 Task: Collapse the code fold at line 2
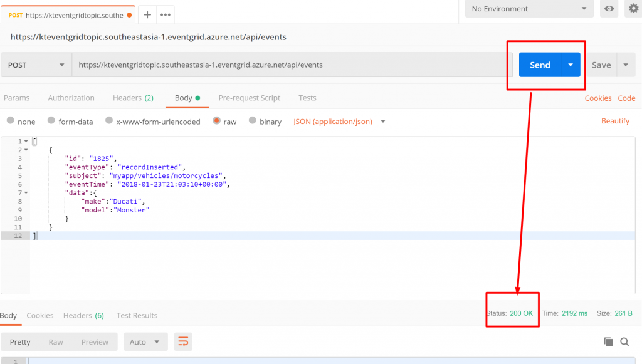(26, 150)
